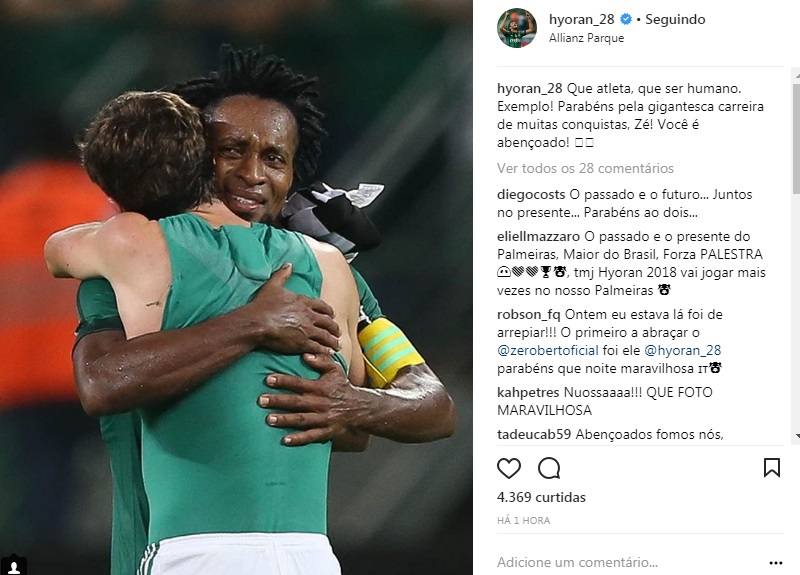Viewport: 800px width, 575px height.
Task: Open diegocosts commenter profile
Action: tap(531, 194)
